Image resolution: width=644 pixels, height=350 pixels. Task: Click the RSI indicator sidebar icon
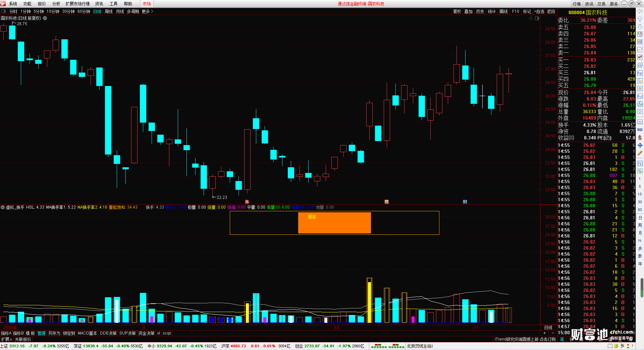[640, 130]
